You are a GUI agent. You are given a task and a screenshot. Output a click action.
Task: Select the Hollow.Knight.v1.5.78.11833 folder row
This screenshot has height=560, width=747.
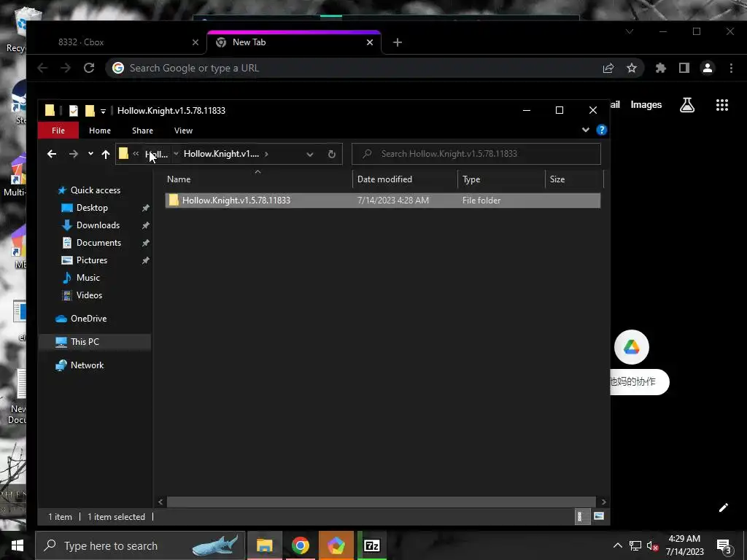382,201
